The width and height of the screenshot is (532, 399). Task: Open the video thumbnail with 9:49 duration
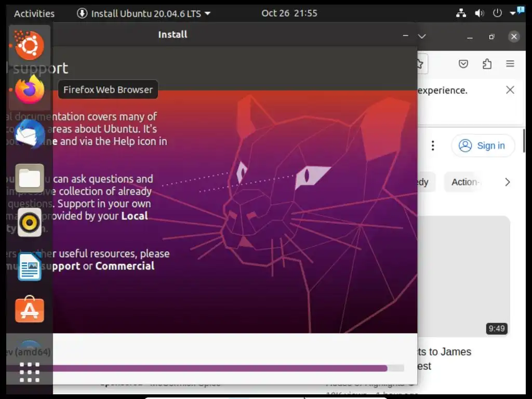point(463,276)
